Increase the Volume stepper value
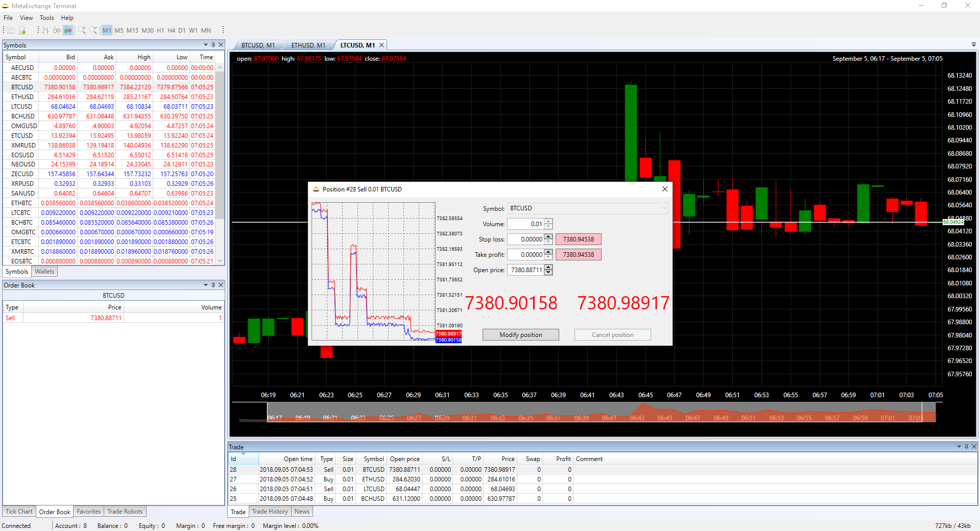Screen dimensions: 980x531 tap(548, 222)
